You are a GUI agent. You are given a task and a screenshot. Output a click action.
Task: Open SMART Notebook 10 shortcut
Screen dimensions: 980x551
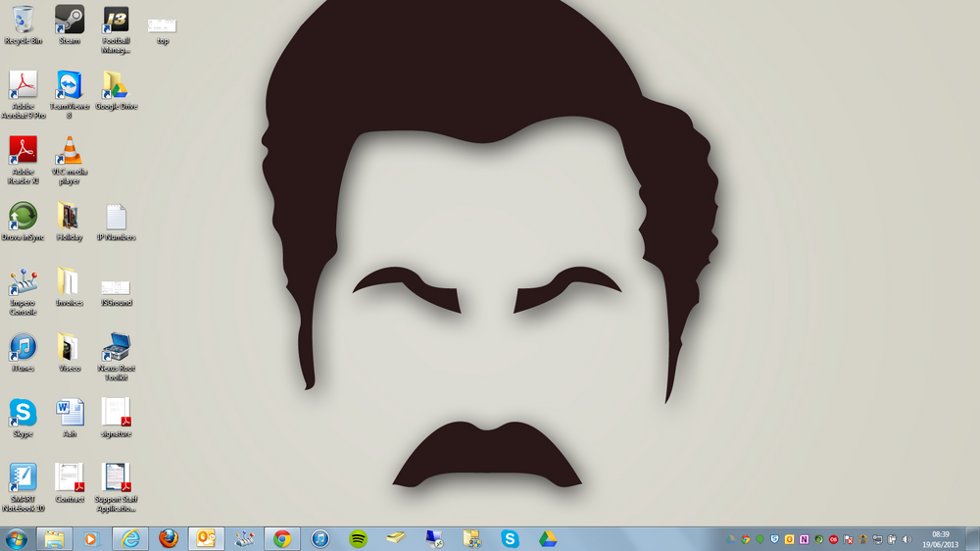pyautogui.click(x=24, y=487)
